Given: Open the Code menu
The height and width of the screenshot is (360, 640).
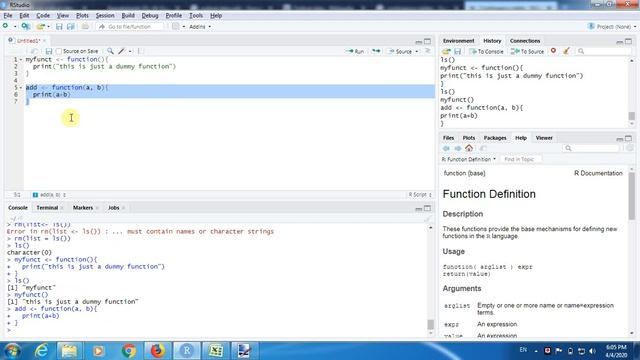Looking at the screenshot, I should click(x=43, y=16).
